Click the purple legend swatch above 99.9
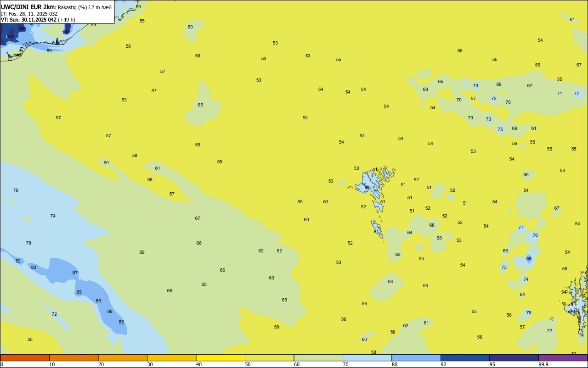588x368 pixels. 563,357
